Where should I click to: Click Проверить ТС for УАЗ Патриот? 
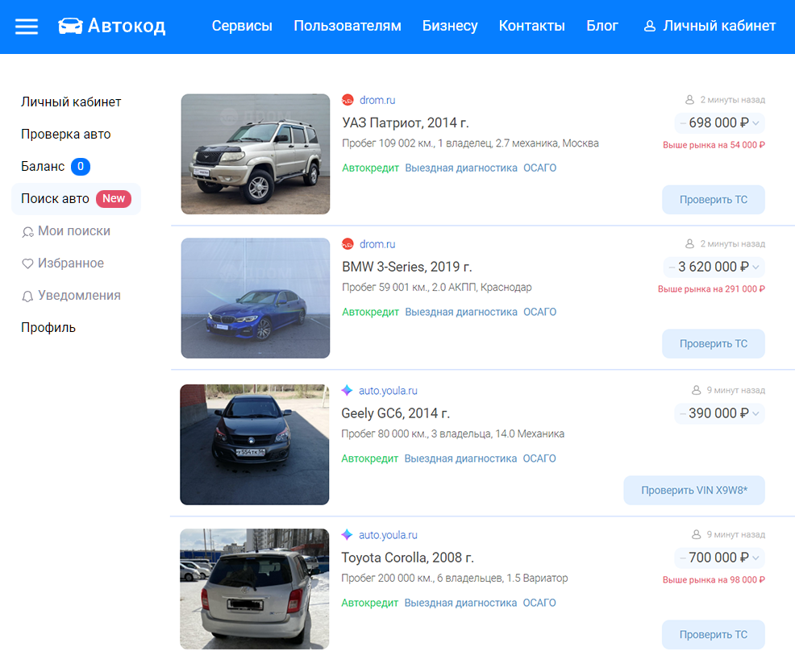(x=714, y=200)
